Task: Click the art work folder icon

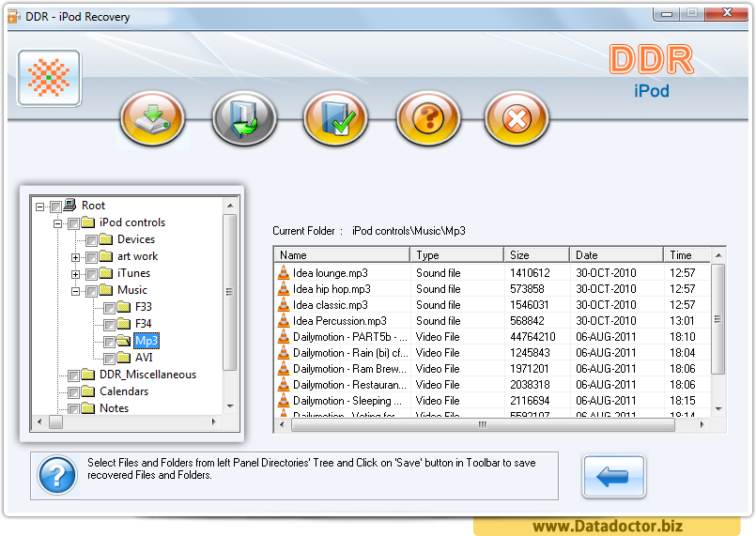Action: [x=105, y=256]
